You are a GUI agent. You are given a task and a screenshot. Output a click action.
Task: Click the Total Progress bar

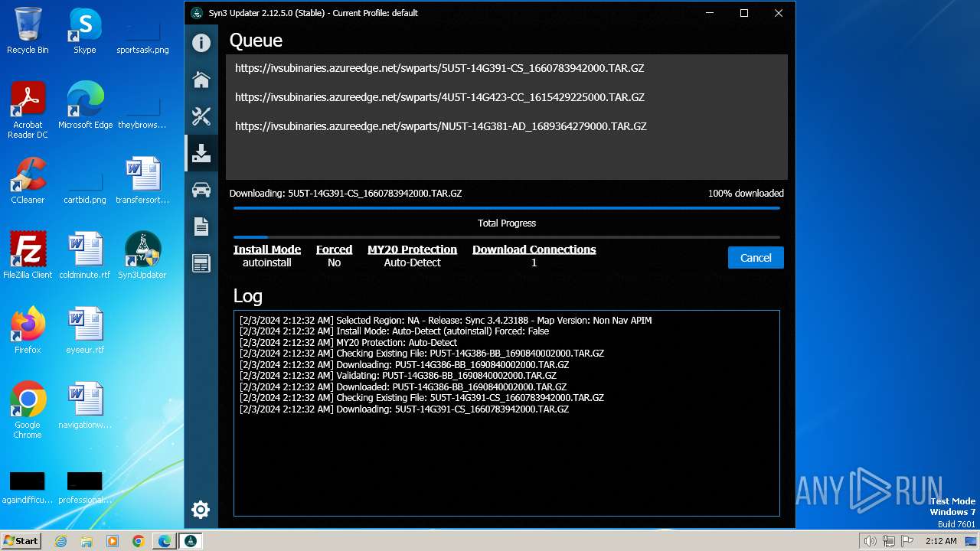tap(507, 237)
